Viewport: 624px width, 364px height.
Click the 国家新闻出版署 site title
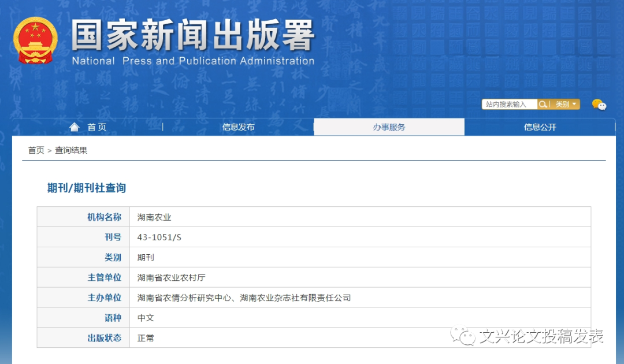coord(193,35)
